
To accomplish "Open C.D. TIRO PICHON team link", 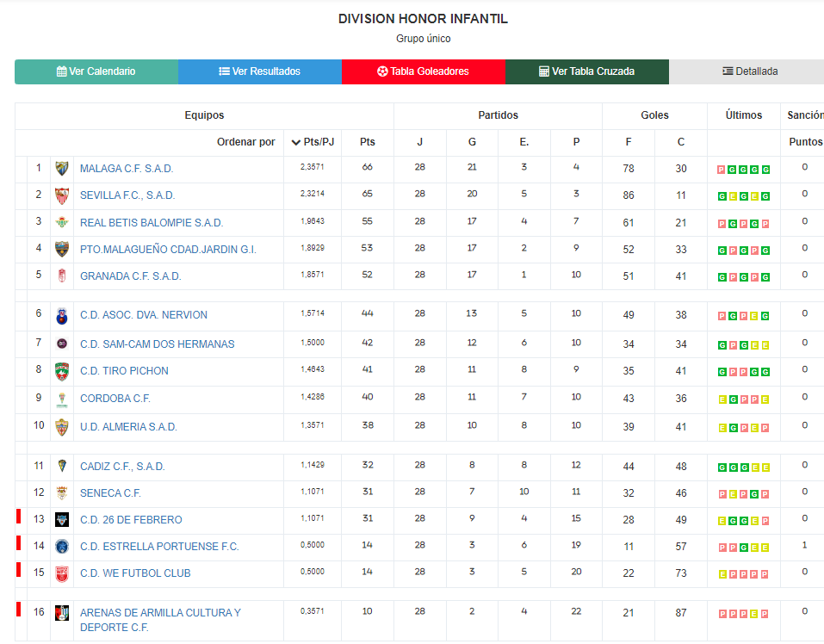I will (x=124, y=371).
